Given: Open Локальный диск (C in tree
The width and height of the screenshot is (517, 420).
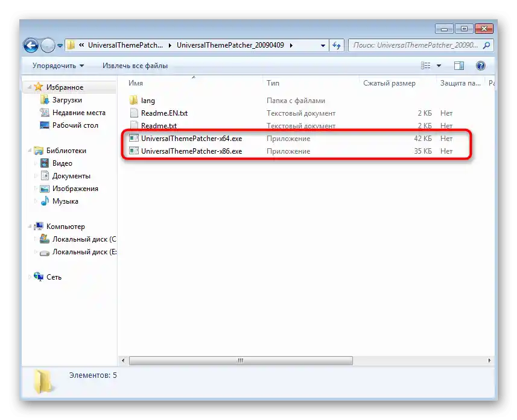Looking at the screenshot, I should 84,239.
